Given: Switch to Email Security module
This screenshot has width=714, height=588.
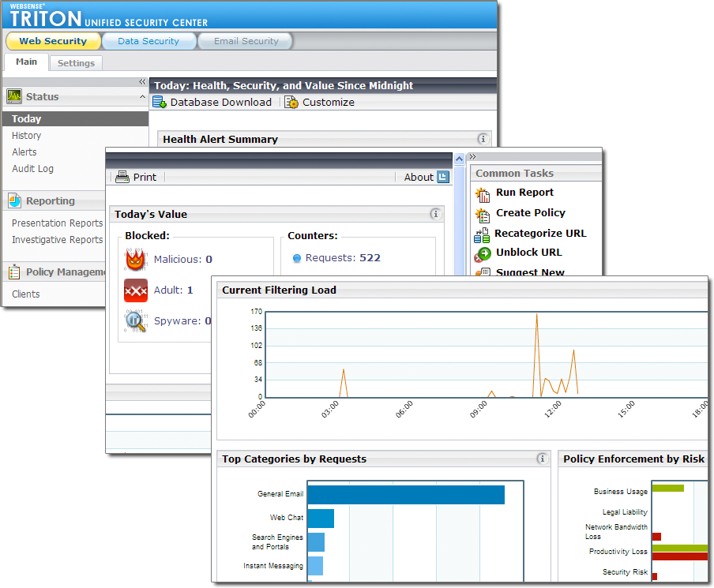Looking at the screenshot, I should coord(246,41).
